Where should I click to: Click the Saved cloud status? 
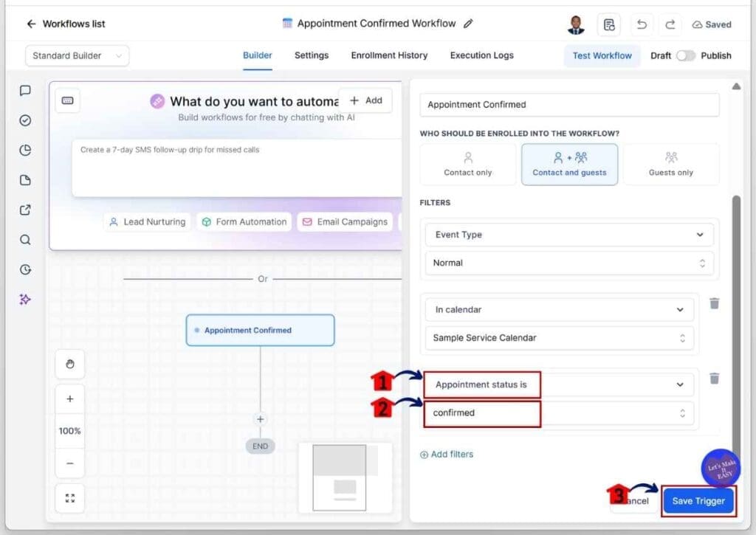click(x=712, y=24)
